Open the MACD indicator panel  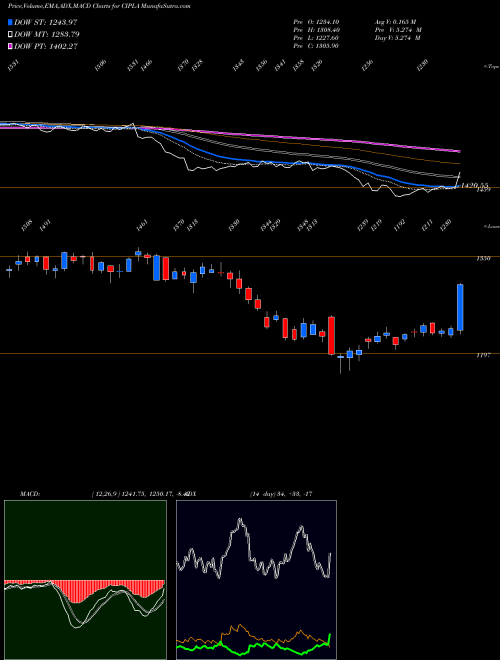click(x=85, y=580)
